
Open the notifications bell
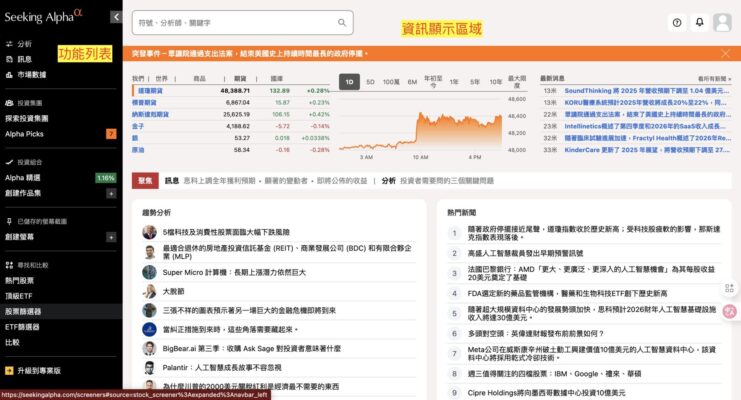click(x=698, y=22)
